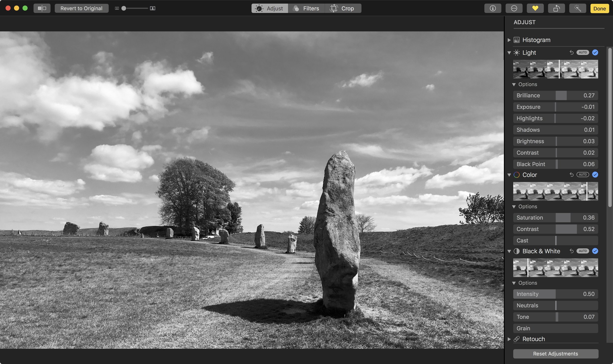Expand the Histogram section
The image size is (613, 364).
point(509,40)
